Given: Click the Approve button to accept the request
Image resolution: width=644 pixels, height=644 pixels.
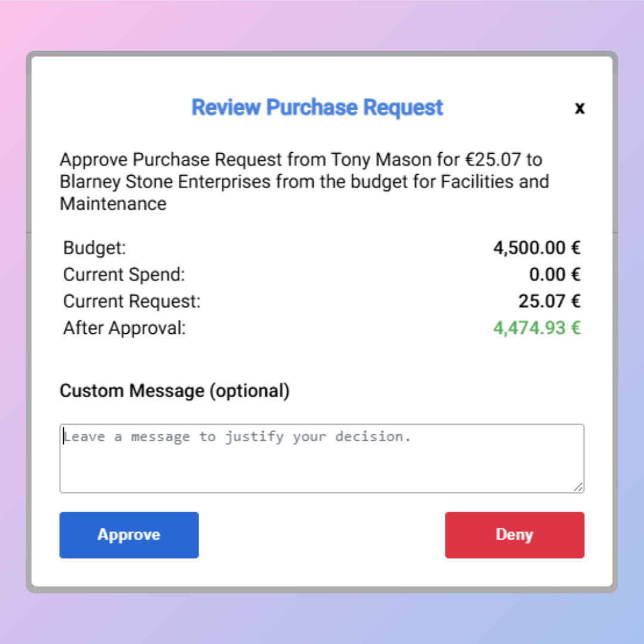Looking at the screenshot, I should point(128,535).
